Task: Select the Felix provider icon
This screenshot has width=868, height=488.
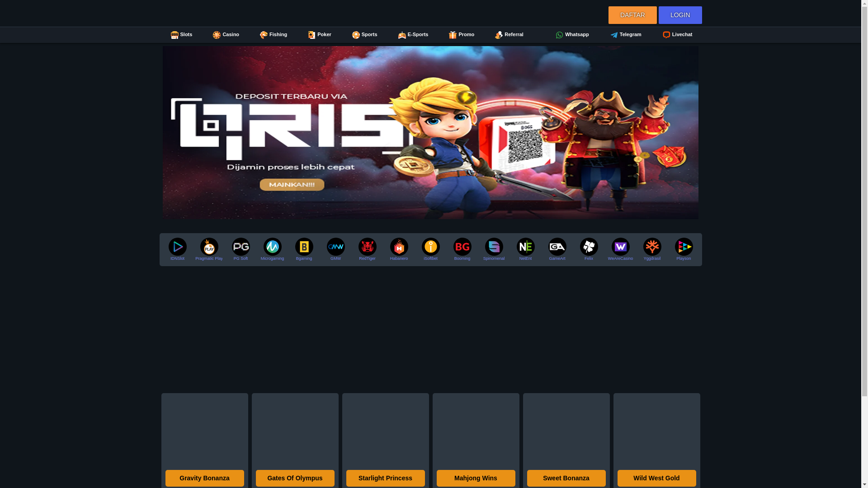Action: pyautogui.click(x=589, y=247)
